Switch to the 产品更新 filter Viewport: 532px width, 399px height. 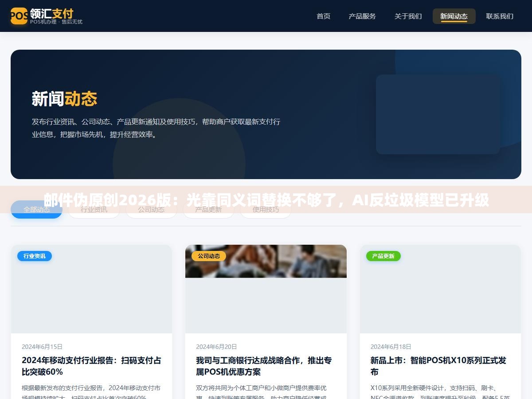tap(208, 209)
